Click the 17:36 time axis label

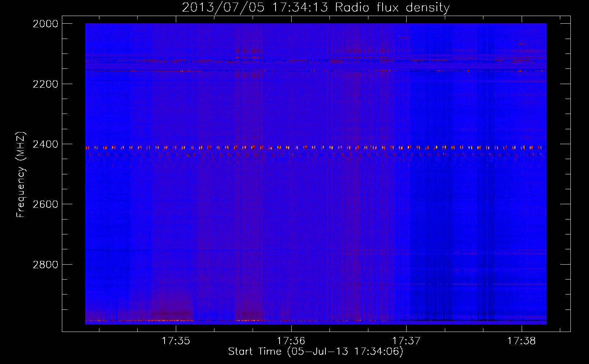tap(291, 341)
